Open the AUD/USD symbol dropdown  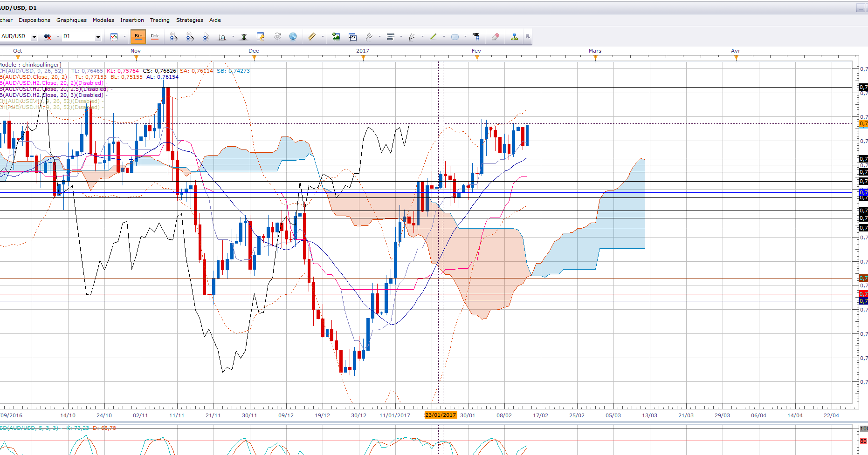(34, 37)
